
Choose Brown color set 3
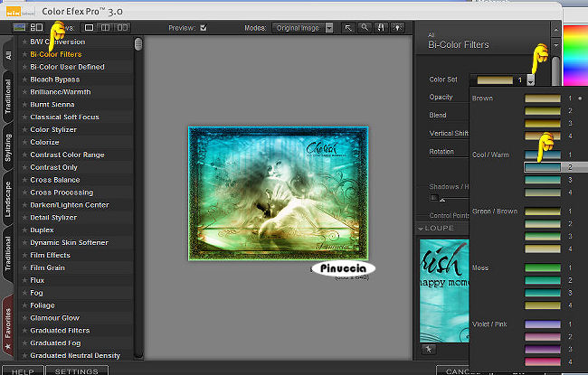[x=543, y=123]
